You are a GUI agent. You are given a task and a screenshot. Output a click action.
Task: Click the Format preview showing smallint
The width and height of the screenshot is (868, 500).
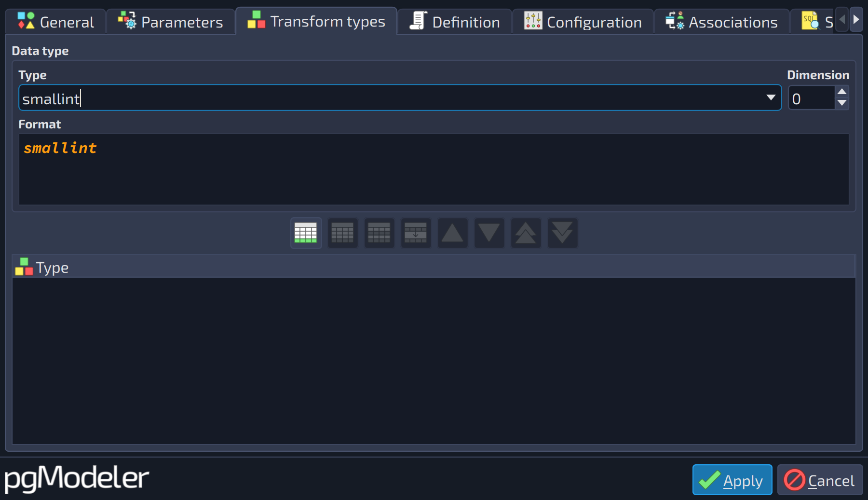pyautogui.click(x=434, y=169)
